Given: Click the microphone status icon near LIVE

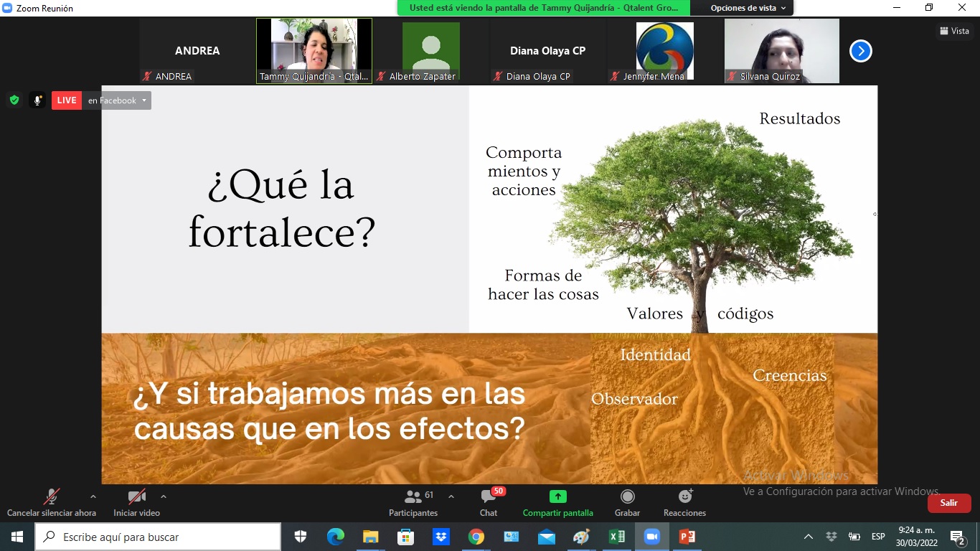Looking at the screenshot, I should [37, 100].
